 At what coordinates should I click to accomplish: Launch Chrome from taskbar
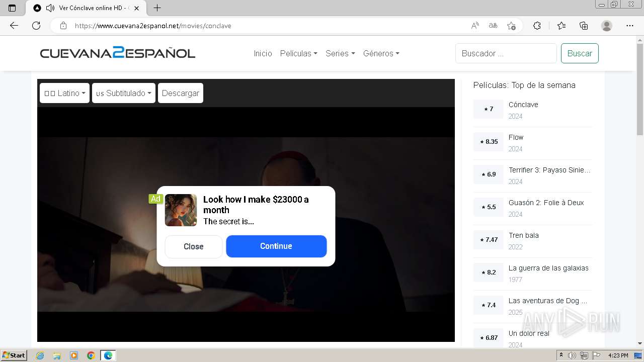click(x=91, y=355)
